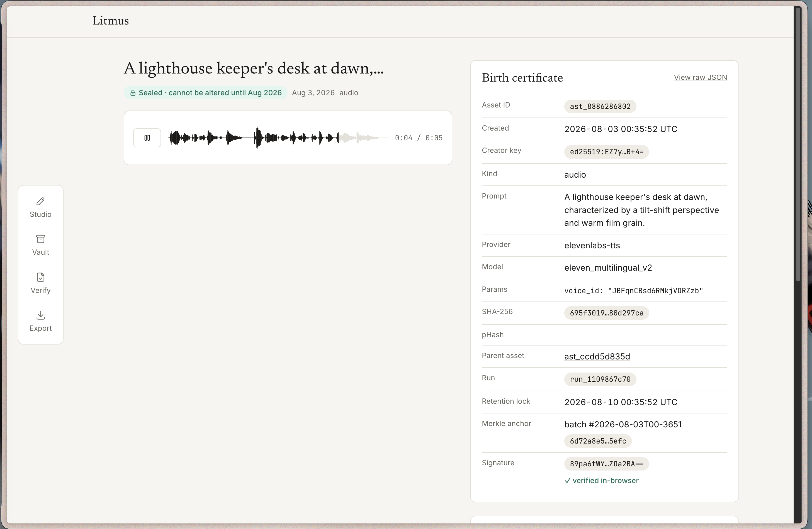Open the Vault archive section

41,245
